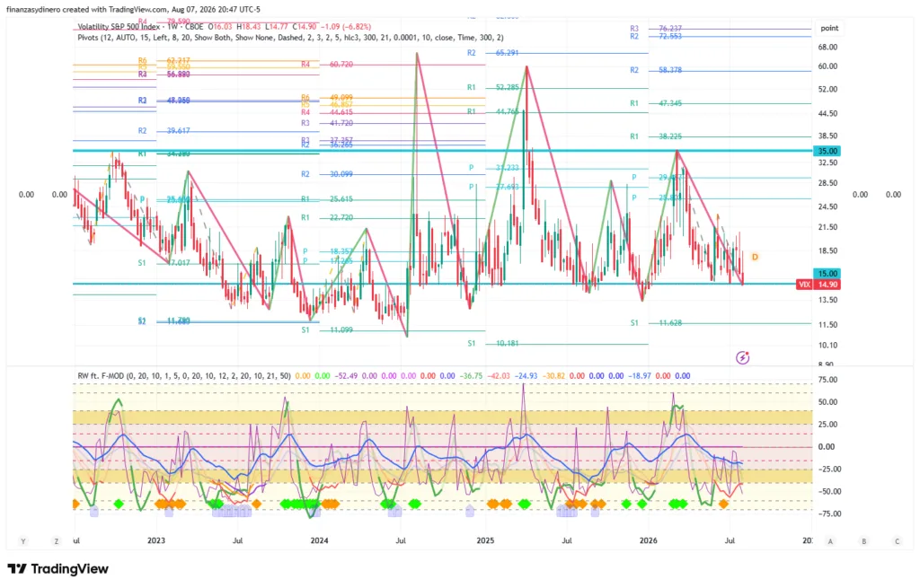The width and height of the screenshot is (920, 588).
Task: Click the -18.97 indicator legend value
Action: click(640, 376)
